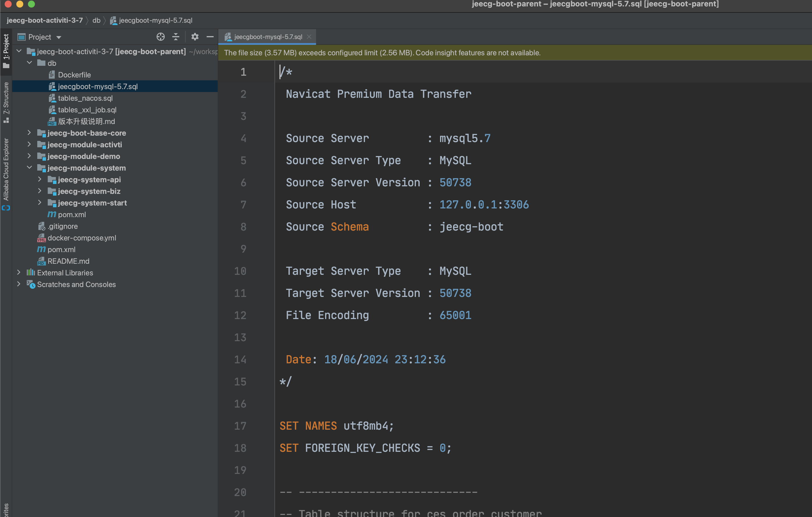The image size is (812, 517).
Task: Expand Scratches and Consoles node
Action: [19, 284]
